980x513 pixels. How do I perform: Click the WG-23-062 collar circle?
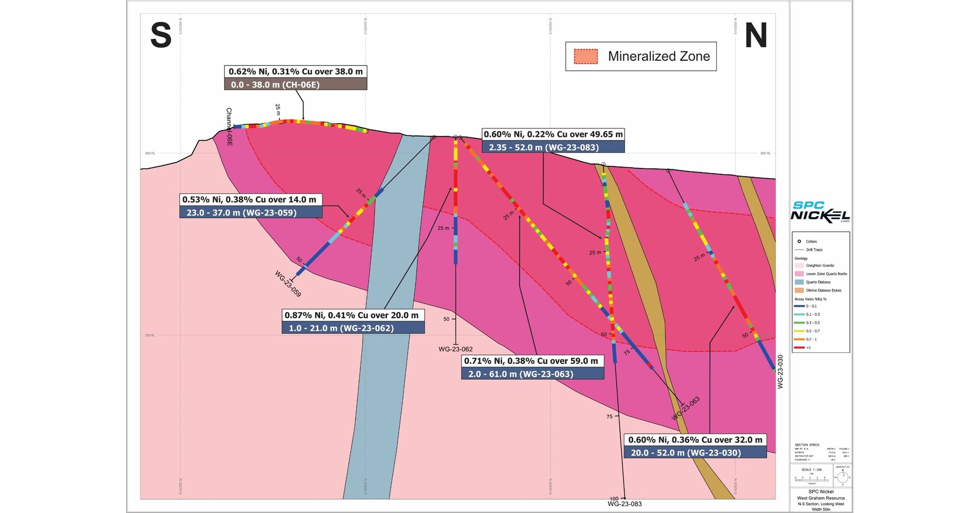(455, 137)
